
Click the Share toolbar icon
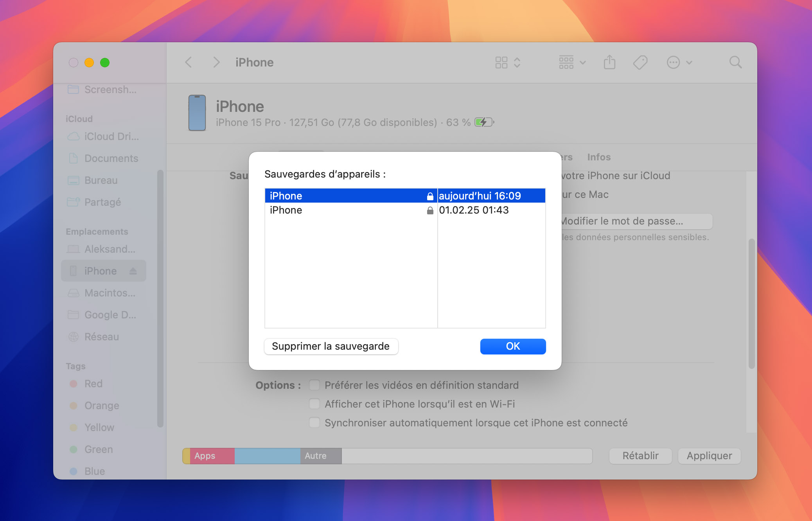point(609,62)
